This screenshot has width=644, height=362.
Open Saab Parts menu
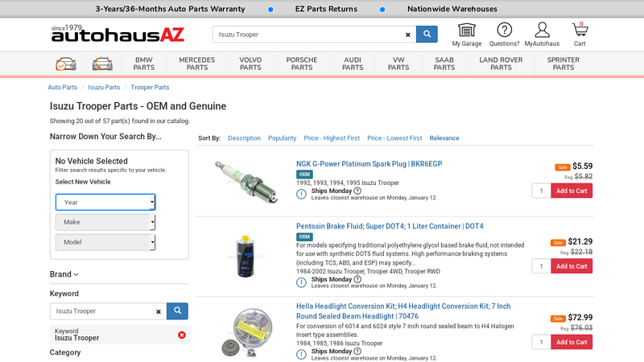click(x=444, y=64)
